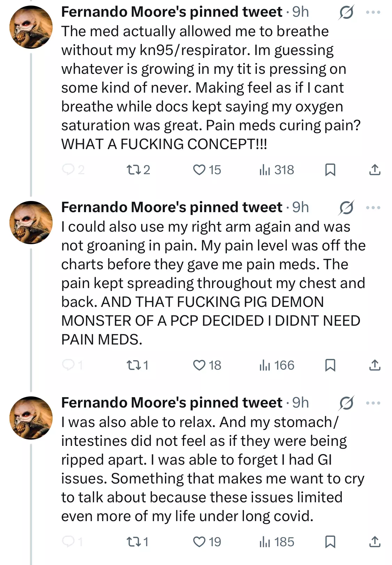Open profile avatar on second tweet

(31, 223)
